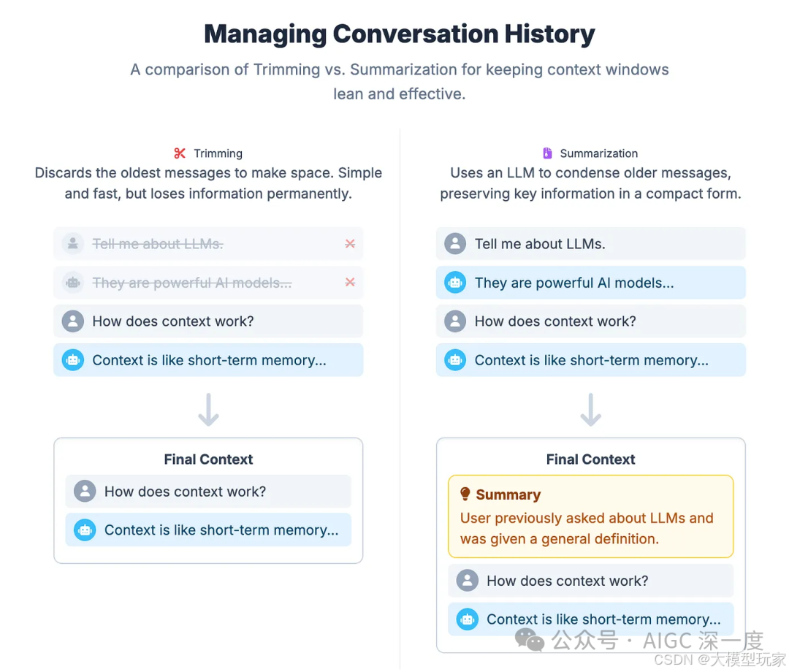The width and height of the screenshot is (789, 672).
Task: Click the red scissors Trimming icon
Action: [180, 153]
